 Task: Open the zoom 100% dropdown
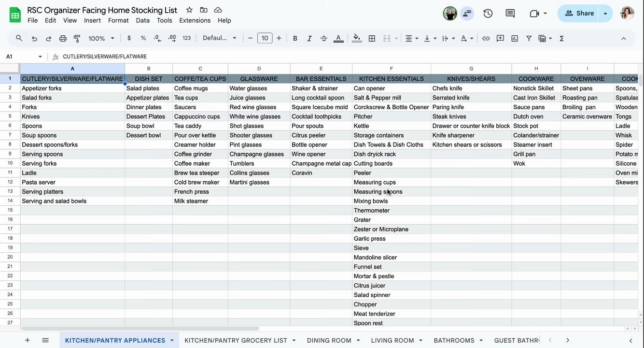tap(101, 38)
